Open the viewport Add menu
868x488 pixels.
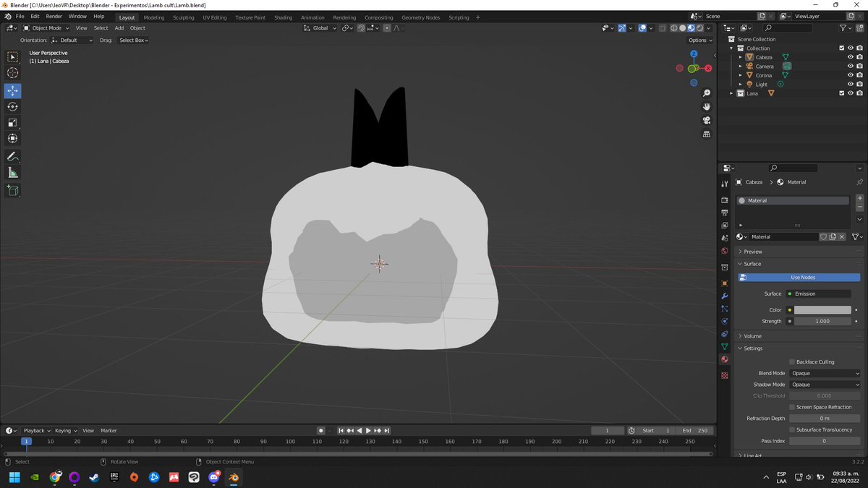point(119,28)
